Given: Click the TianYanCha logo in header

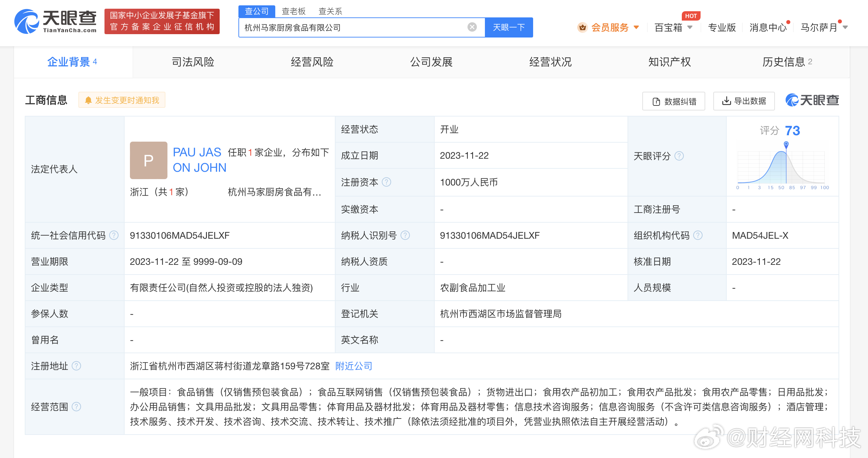Looking at the screenshot, I should point(56,21).
